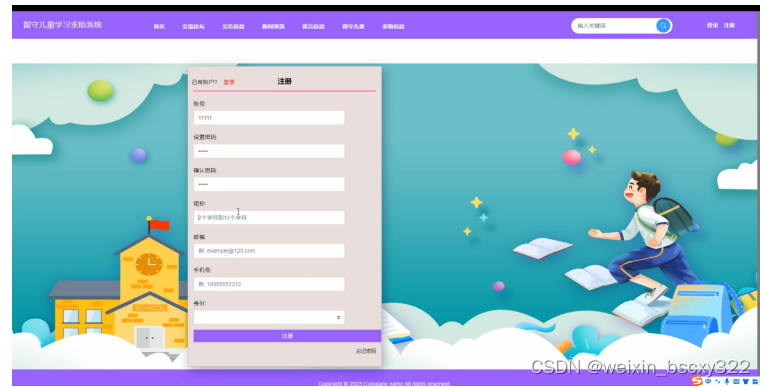This screenshot has width=765, height=387.
Task: Click the 忘记密码 forgot password link
Action: tap(366, 351)
